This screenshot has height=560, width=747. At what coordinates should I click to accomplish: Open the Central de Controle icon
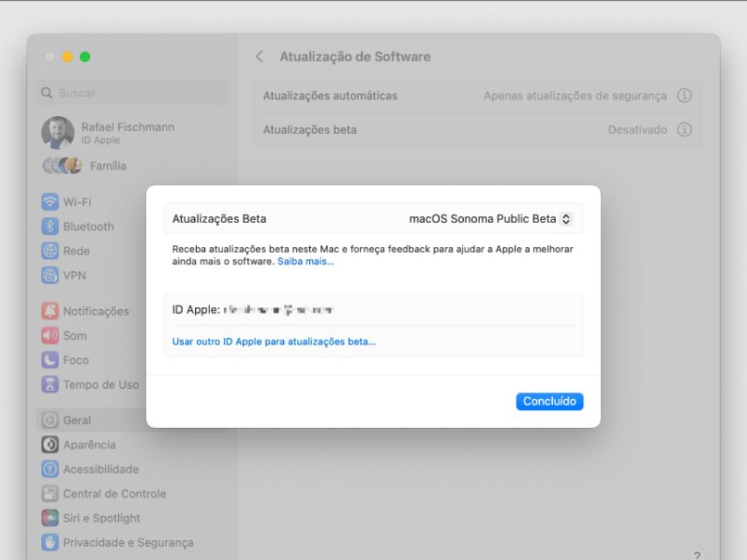50,494
